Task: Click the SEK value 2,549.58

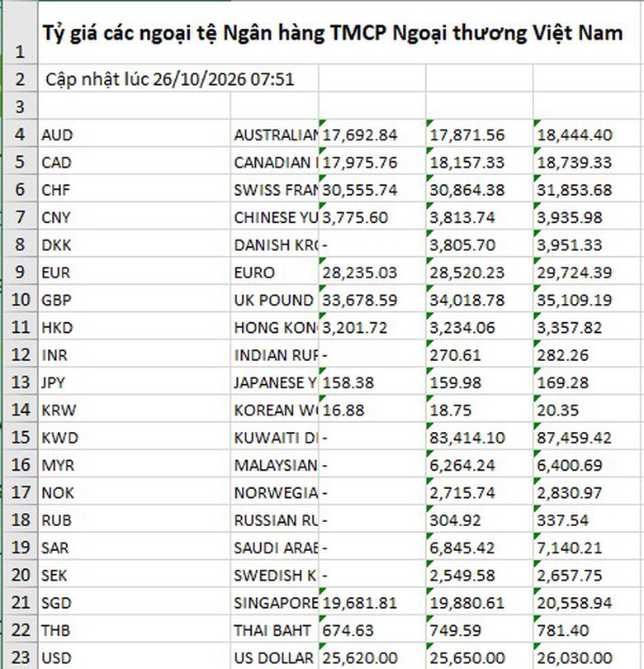Action: click(480, 574)
